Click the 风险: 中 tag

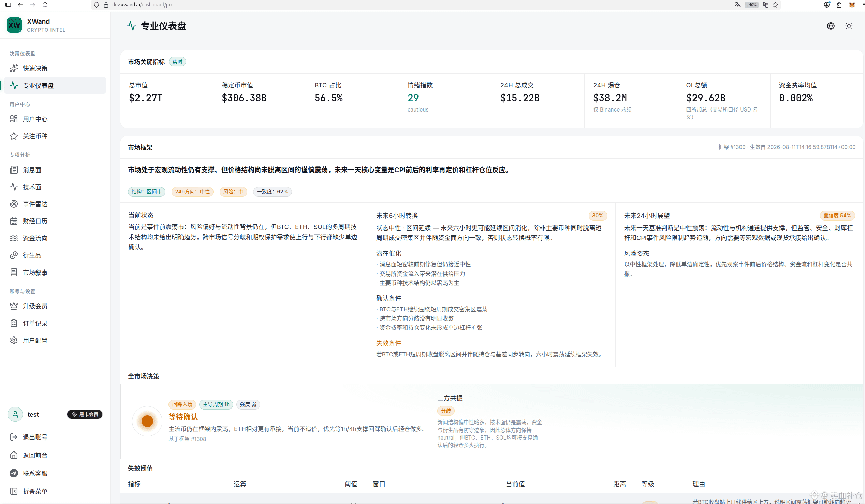[233, 191]
